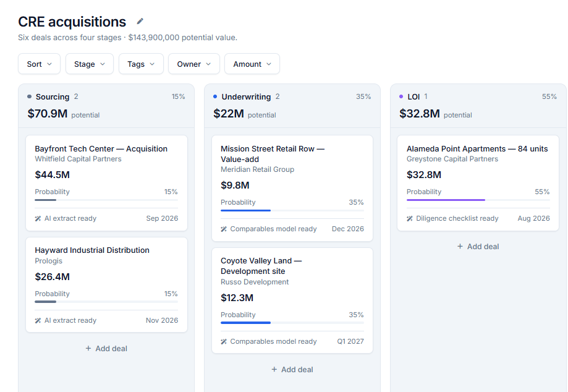Click the Sourcing column header title
This screenshot has width=568, height=392.
pyautogui.click(x=53, y=96)
